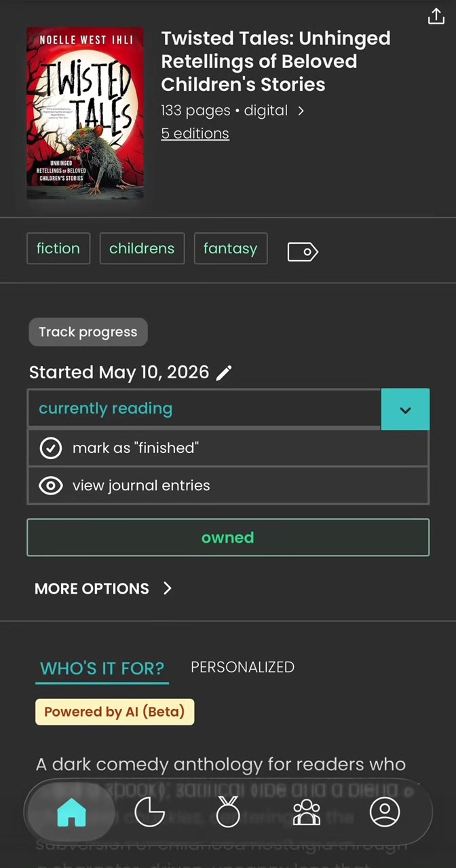Open the add tags label icon
Screen dimensions: 456x868
[303, 252]
